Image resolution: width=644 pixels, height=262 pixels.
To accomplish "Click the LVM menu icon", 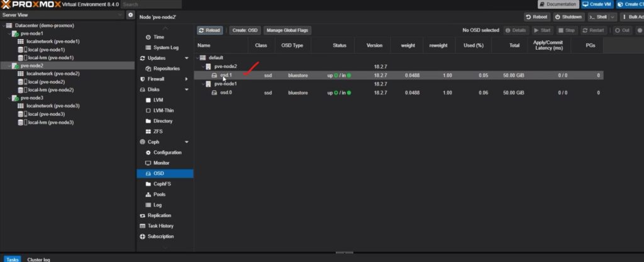I will 148,100.
